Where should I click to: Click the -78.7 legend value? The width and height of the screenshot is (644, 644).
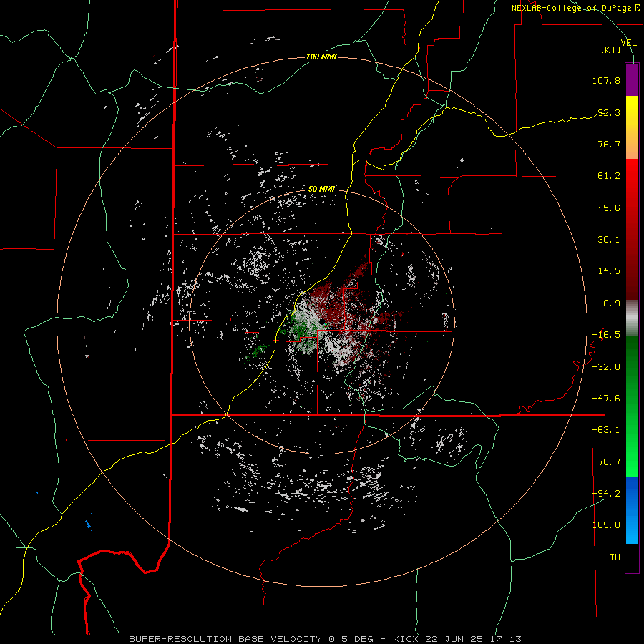click(x=606, y=462)
